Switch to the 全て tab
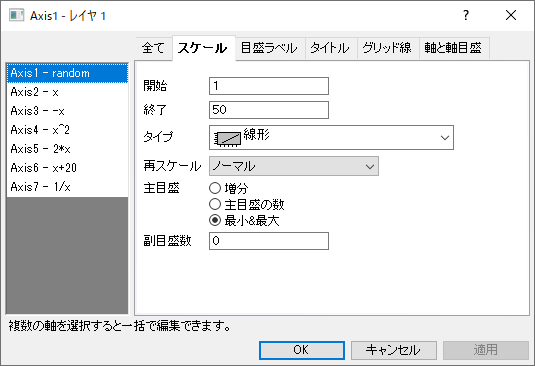The height and width of the screenshot is (366, 535). point(153,48)
